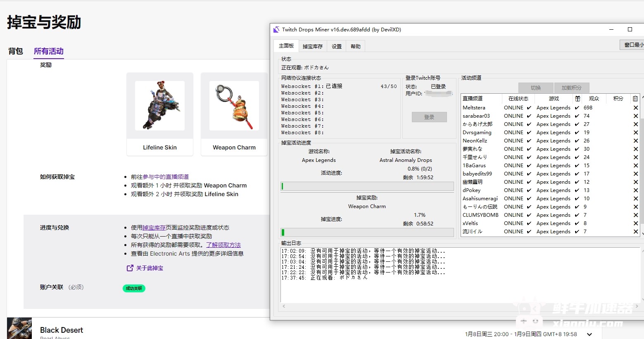The image size is (644, 339).
Task: Click the Twitch Drops Miner title bar icon
Action: point(276,29)
